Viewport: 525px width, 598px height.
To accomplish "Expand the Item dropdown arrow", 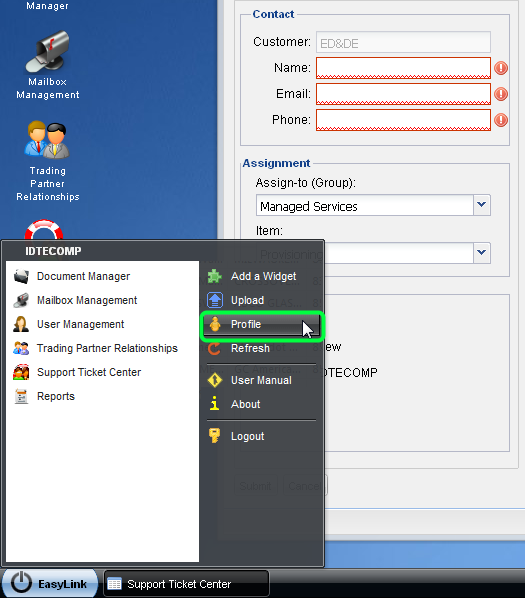I will (482, 253).
